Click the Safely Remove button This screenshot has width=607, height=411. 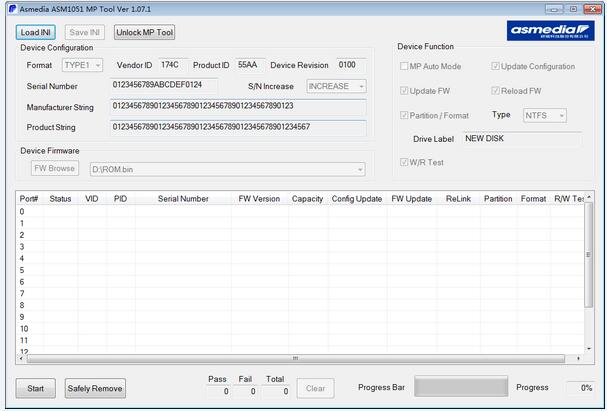tap(95, 388)
